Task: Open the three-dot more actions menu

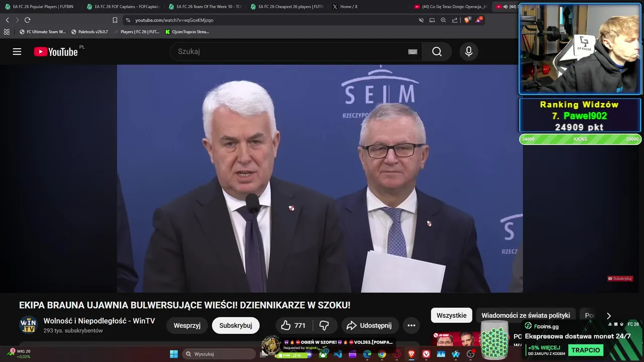Action: click(x=411, y=325)
